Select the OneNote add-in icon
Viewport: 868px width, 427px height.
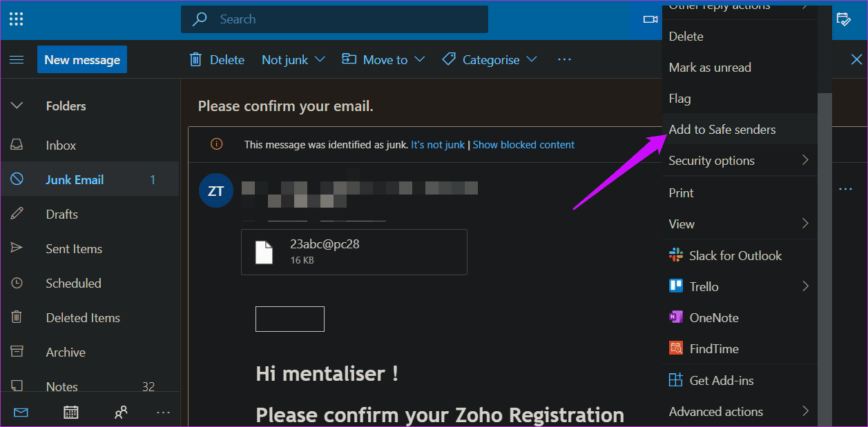tap(676, 317)
